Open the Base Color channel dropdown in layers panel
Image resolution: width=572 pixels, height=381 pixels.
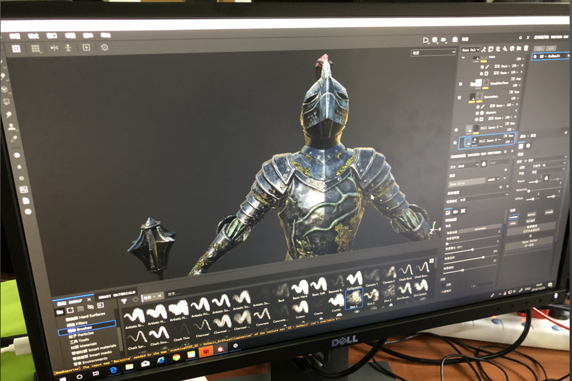[470, 50]
